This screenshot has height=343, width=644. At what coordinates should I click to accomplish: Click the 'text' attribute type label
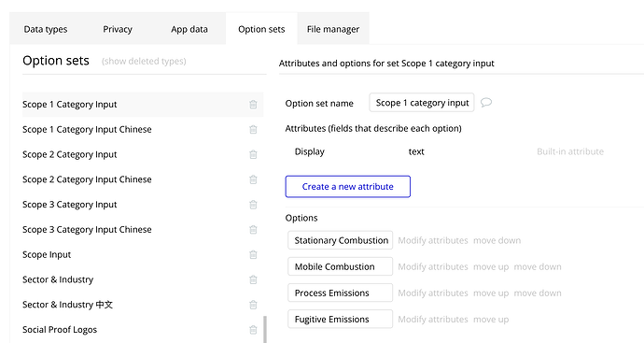(416, 151)
